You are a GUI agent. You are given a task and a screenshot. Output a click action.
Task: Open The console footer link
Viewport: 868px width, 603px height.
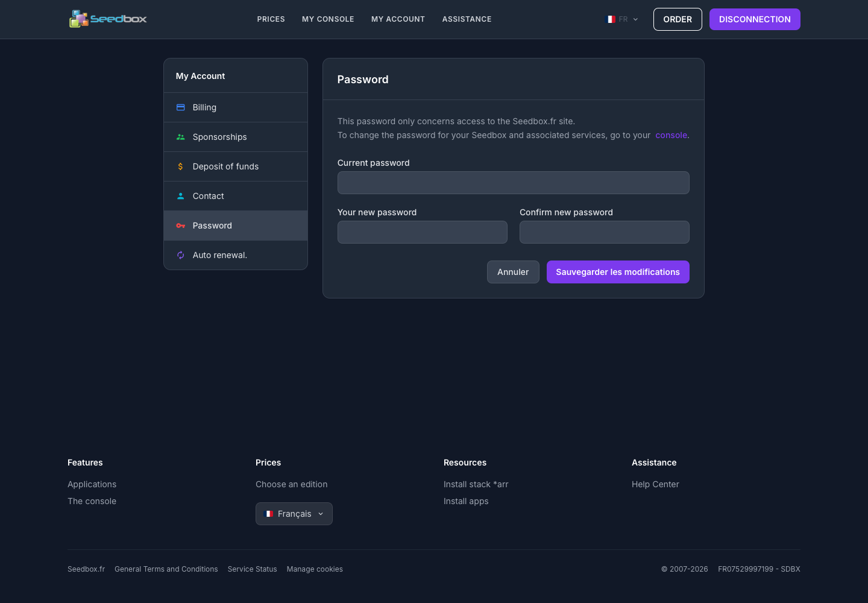click(92, 501)
